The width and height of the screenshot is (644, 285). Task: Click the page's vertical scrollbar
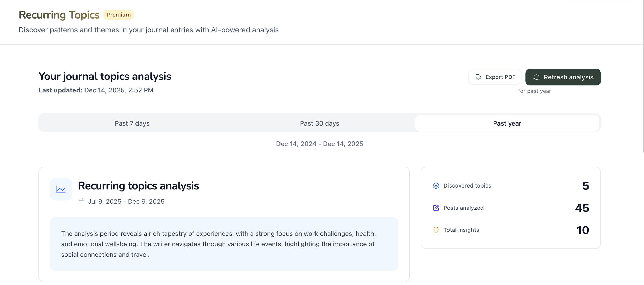point(643,77)
